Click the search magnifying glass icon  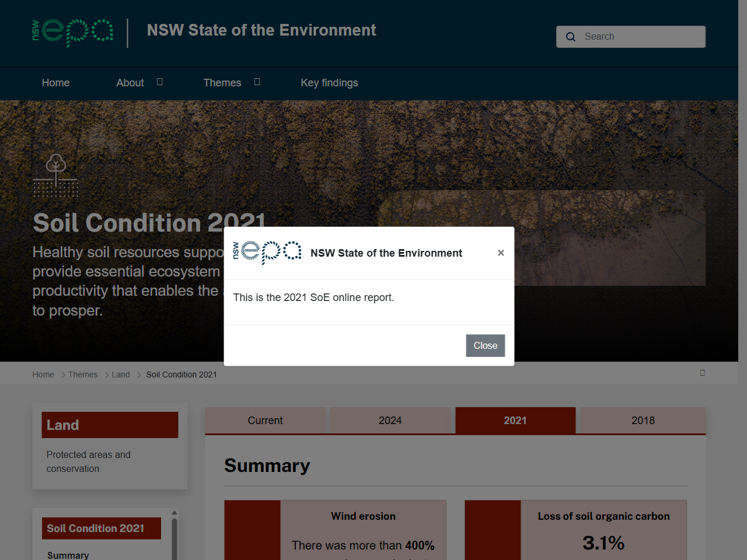pyautogui.click(x=570, y=37)
